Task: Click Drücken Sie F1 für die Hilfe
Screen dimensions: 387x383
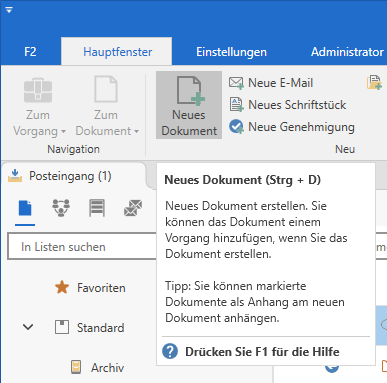Action: 262,352
